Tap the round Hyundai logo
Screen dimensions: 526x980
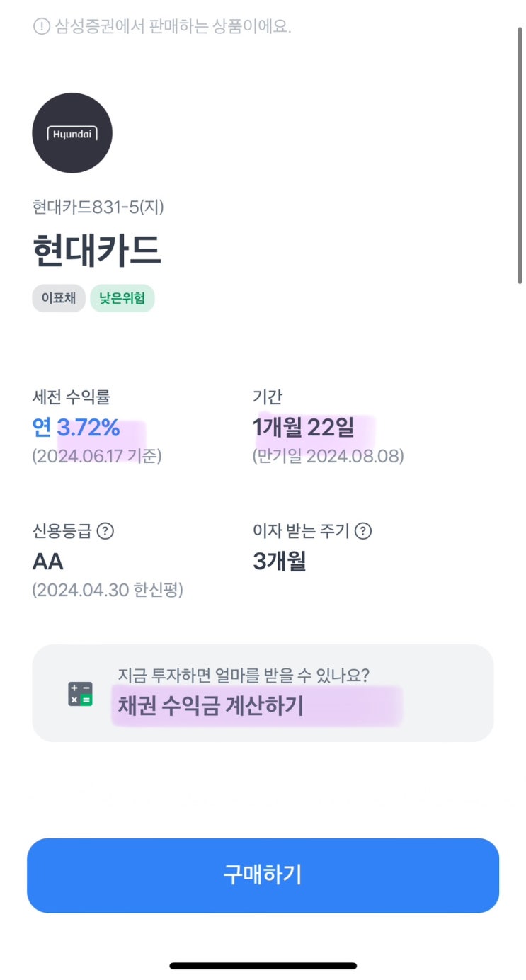[72, 133]
